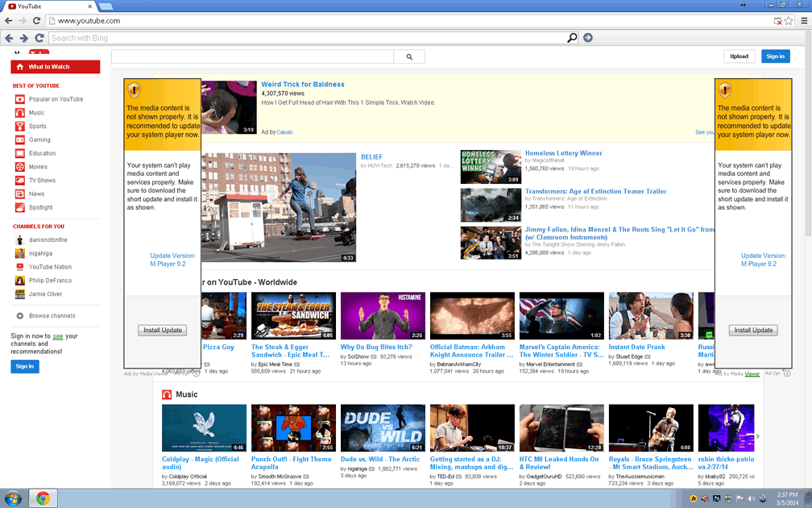Expand Browse channels in the sidebar
Viewport: 812px width, 508px height.
tap(52, 316)
